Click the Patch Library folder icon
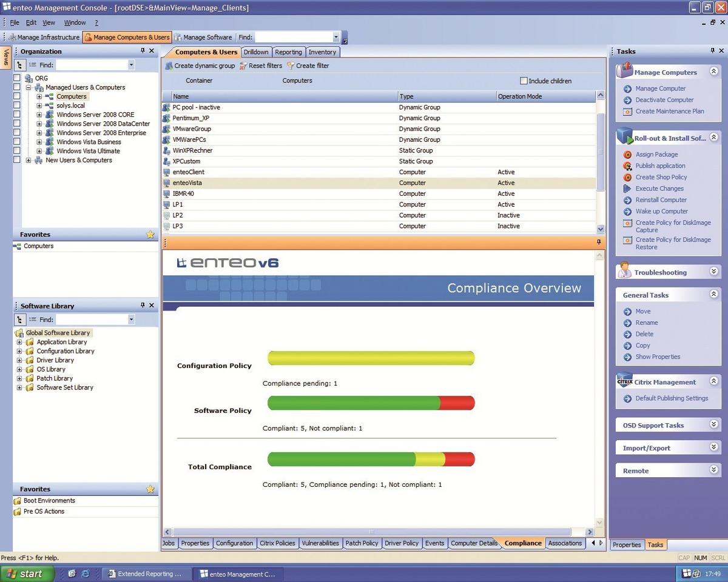The width and height of the screenshot is (728, 582). tap(30, 378)
